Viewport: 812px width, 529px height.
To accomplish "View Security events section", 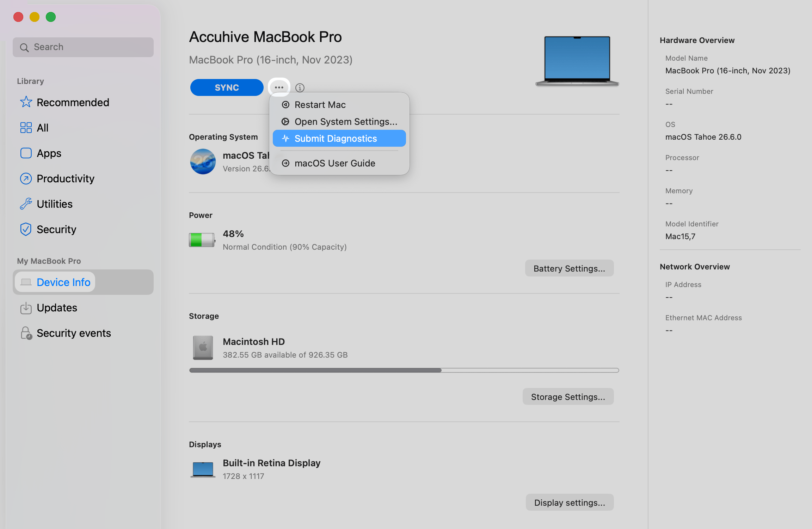I will [x=83, y=333].
